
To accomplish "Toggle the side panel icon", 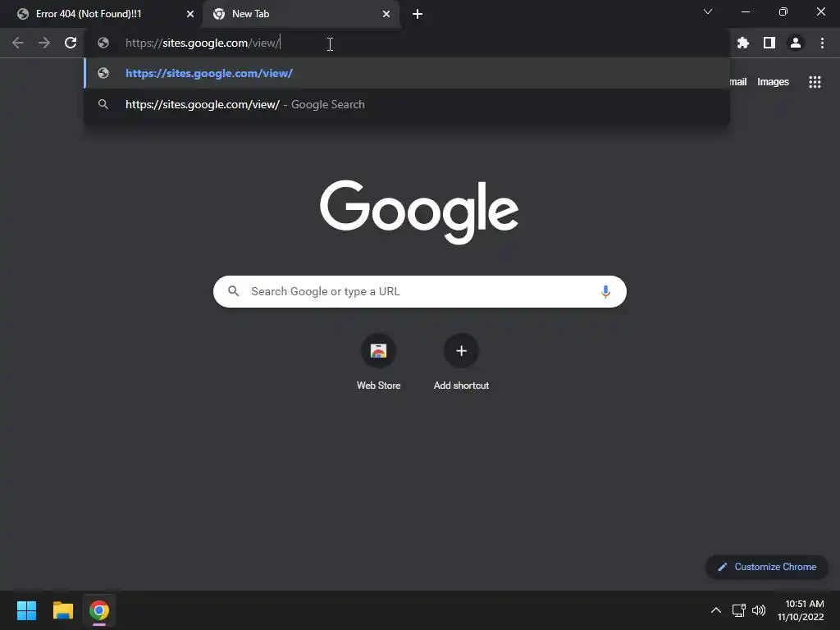I will (x=769, y=43).
